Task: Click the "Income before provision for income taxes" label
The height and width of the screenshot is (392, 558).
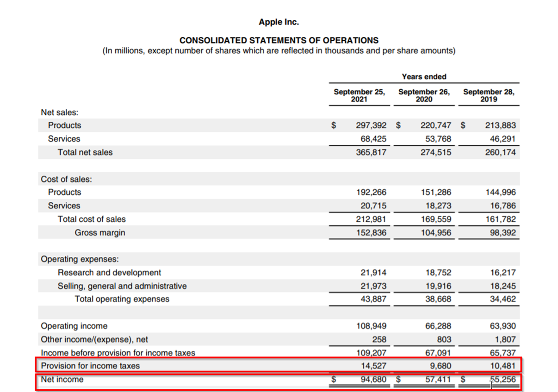Action: (x=118, y=353)
